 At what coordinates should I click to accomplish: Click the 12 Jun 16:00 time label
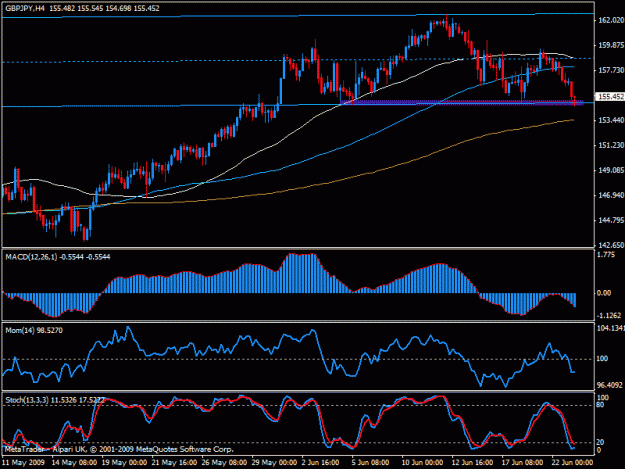click(x=474, y=463)
